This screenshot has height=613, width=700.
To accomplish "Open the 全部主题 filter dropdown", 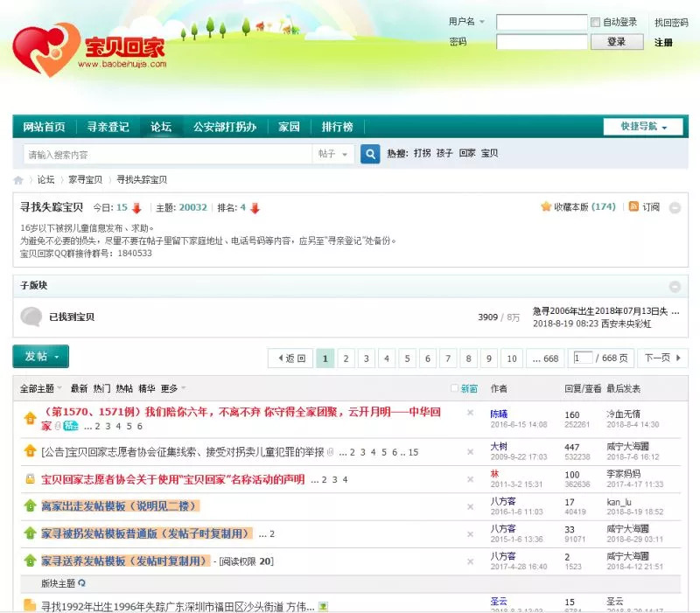I will pyautogui.click(x=40, y=388).
